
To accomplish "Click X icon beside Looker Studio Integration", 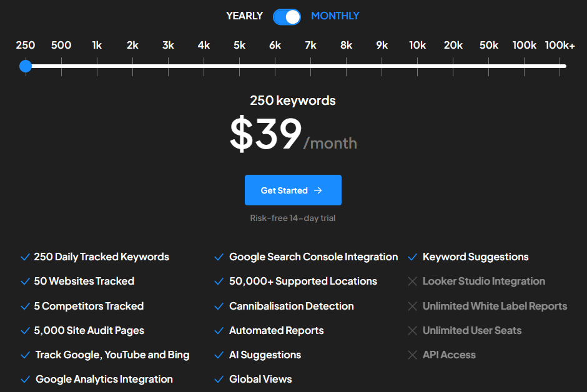I will click(412, 282).
